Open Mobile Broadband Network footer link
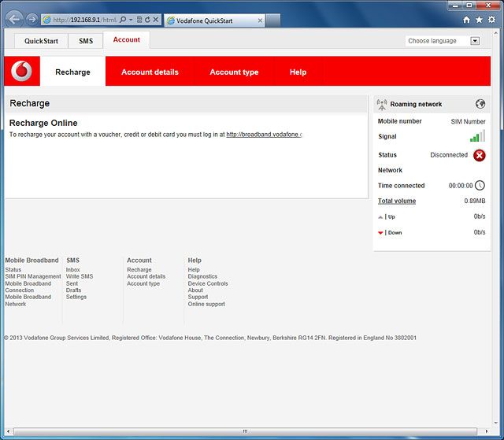 pyautogui.click(x=28, y=301)
